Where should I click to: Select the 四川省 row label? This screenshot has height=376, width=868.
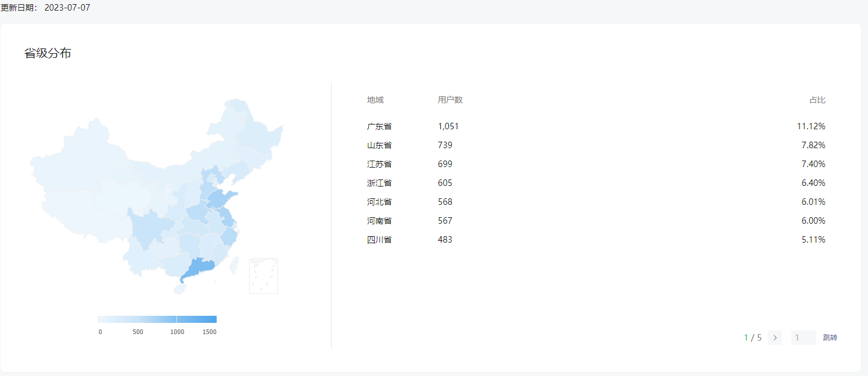379,240
